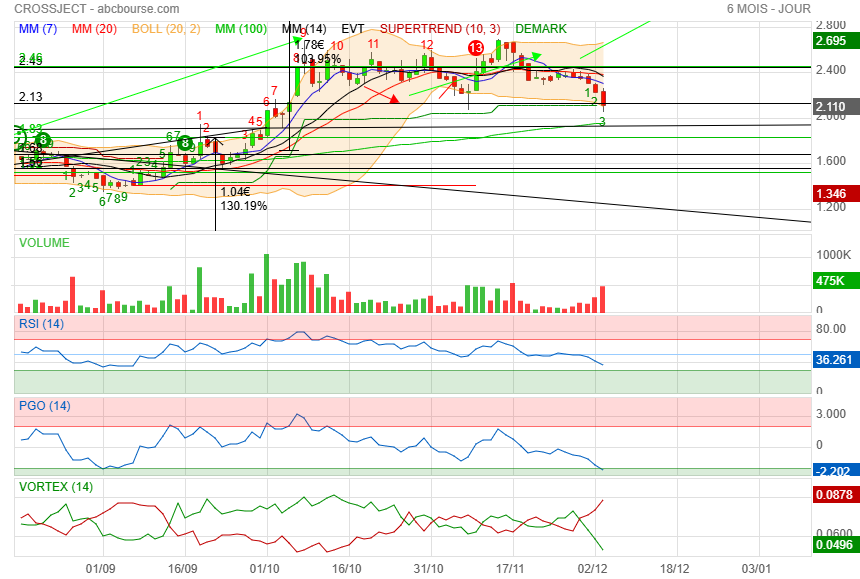
Task: Click the 03/01 date axis label
Action: pos(756,568)
